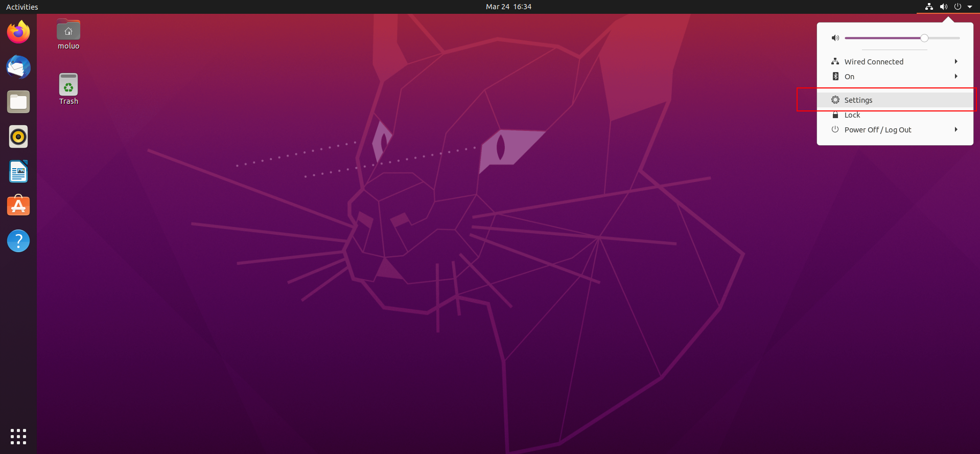Open the Help application
The height and width of the screenshot is (454, 980).
click(18, 241)
